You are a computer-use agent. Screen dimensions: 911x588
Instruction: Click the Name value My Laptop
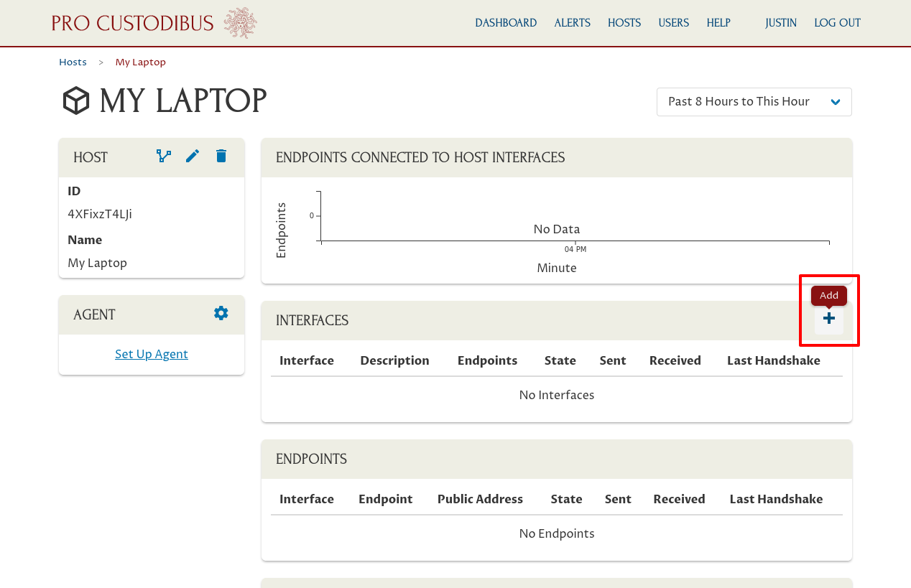tap(97, 263)
